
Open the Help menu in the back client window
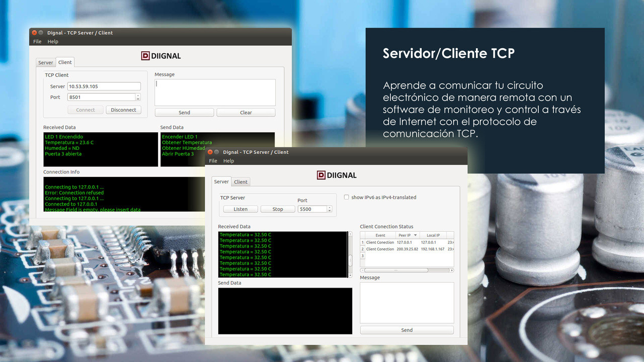pyautogui.click(x=53, y=42)
